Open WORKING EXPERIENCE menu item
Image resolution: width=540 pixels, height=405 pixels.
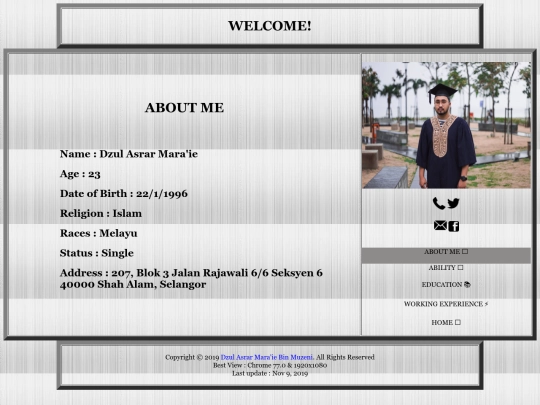[446, 304]
